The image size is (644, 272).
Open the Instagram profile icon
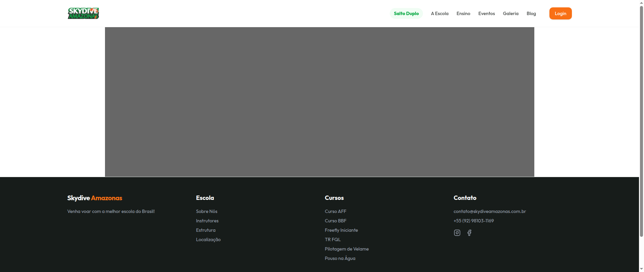tap(457, 233)
